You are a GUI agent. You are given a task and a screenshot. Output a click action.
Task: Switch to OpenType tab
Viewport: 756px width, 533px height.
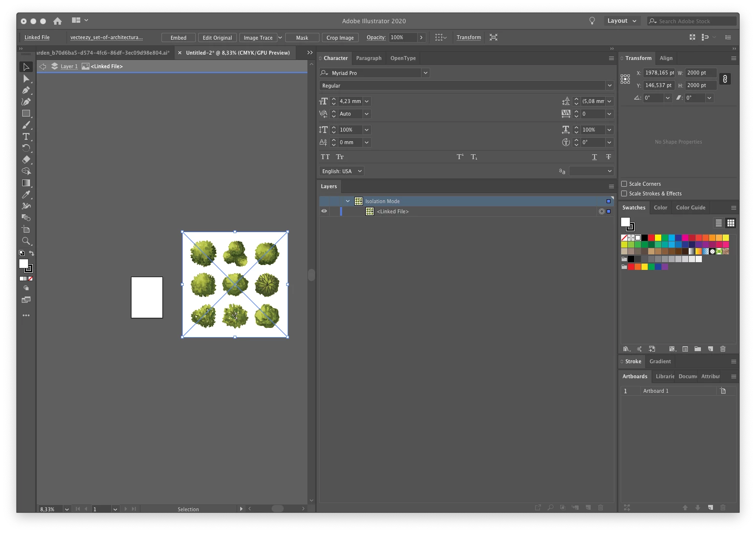pos(403,58)
